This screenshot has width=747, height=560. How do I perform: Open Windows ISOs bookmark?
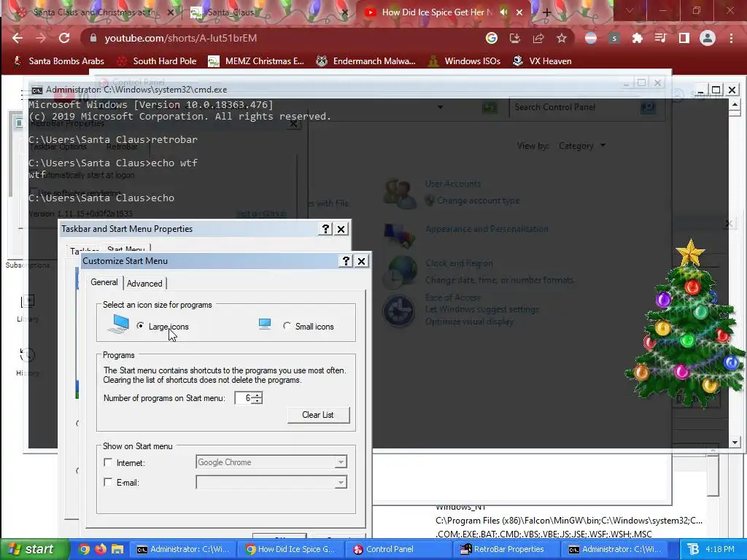464,61
